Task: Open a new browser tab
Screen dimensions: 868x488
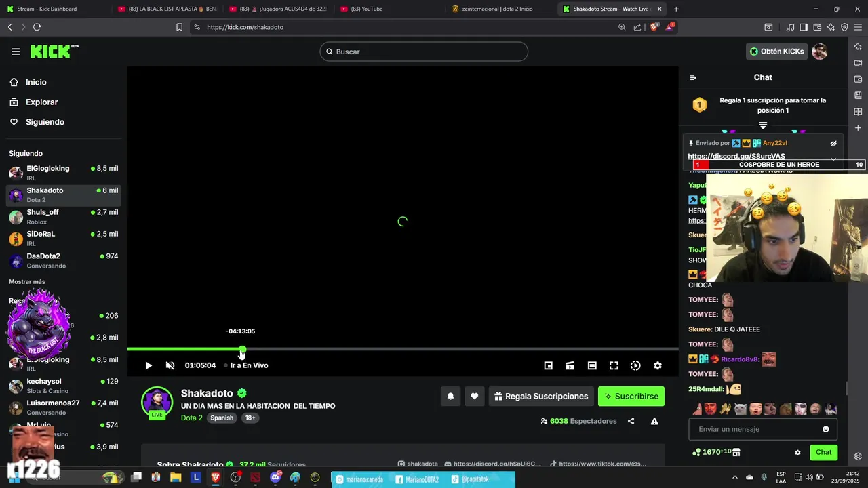Action: point(676,9)
